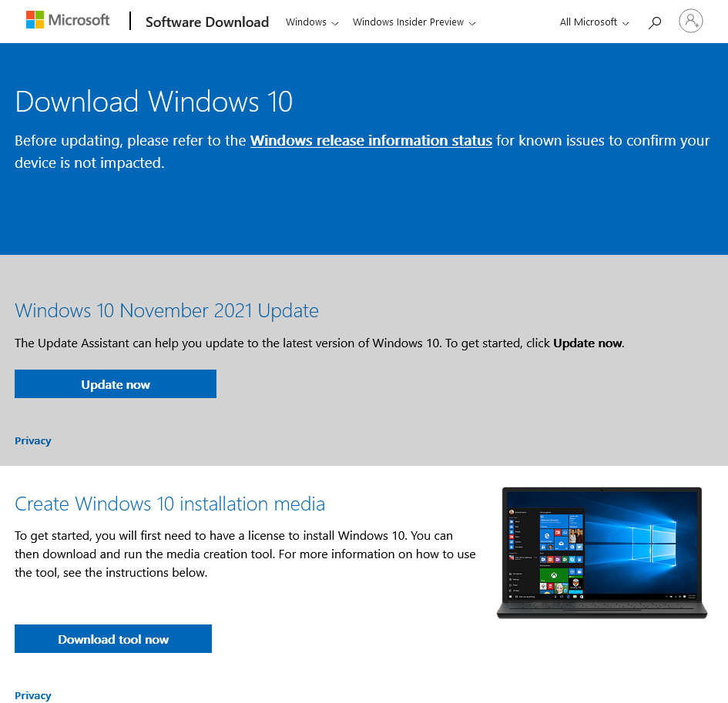This screenshot has height=703, width=728.
Task: Expand the Windows dropdown menu
Action: tap(312, 22)
